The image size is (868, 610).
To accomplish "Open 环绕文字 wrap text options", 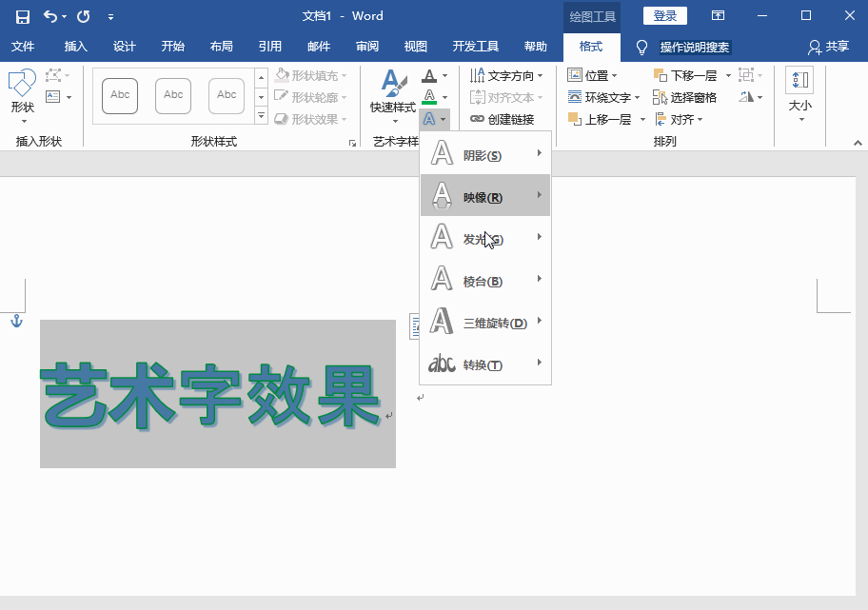I will (x=606, y=96).
